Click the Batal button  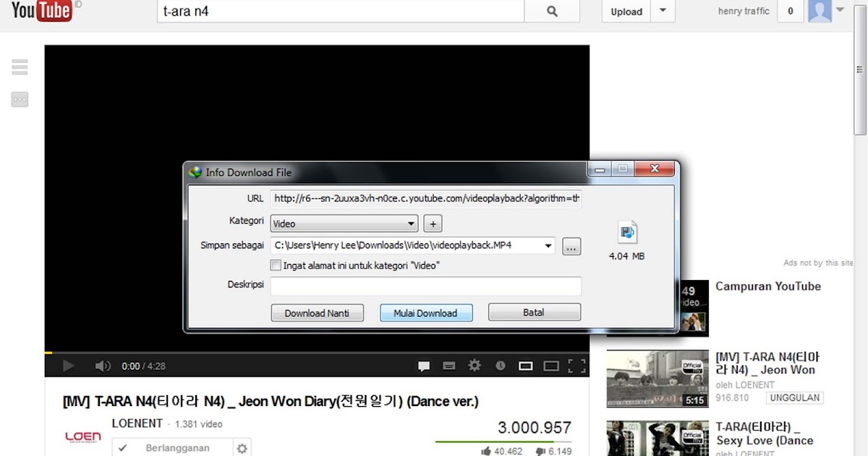[535, 313]
